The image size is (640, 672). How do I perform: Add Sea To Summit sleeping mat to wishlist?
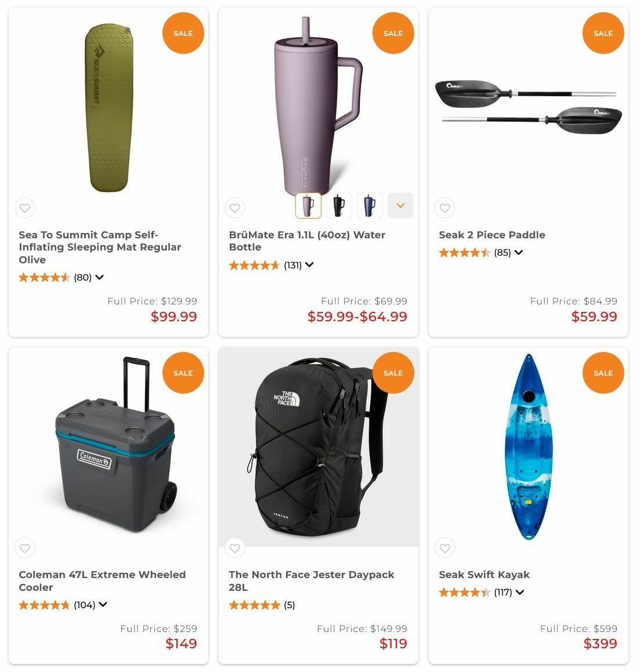25,208
